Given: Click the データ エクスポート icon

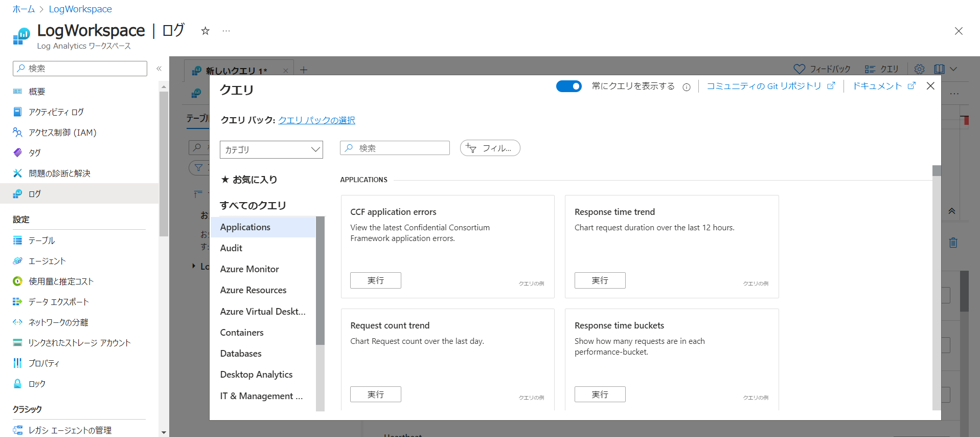Looking at the screenshot, I should (x=17, y=301).
